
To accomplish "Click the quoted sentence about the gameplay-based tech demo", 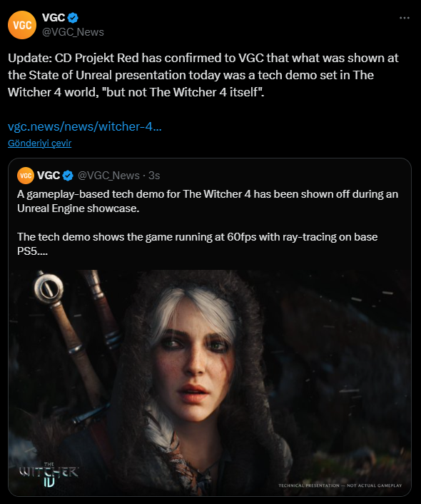I will click(208, 201).
